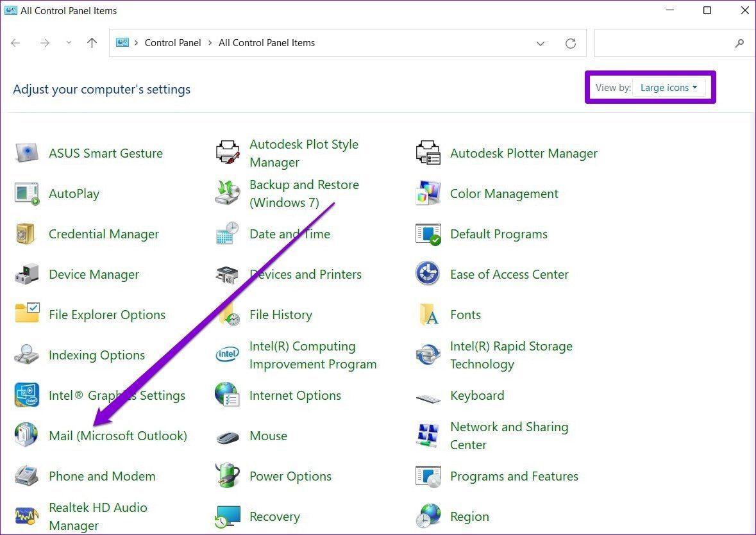Click the Autodesk Plotter Manager printer icon
The width and height of the screenshot is (756, 535).
428,153
